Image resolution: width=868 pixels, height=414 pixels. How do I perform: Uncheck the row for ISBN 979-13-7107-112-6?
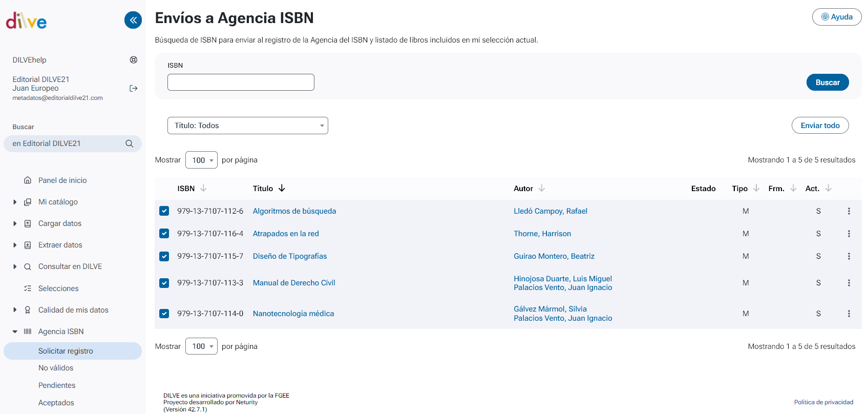(164, 211)
